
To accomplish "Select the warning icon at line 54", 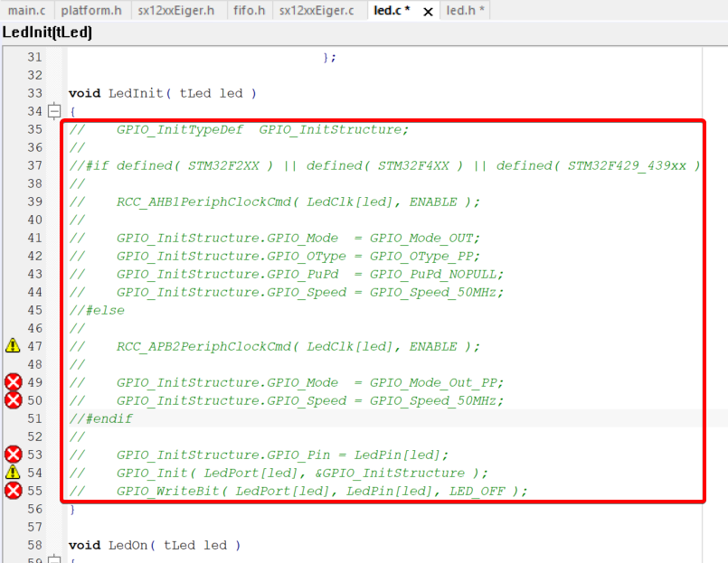I will coord(13,473).
